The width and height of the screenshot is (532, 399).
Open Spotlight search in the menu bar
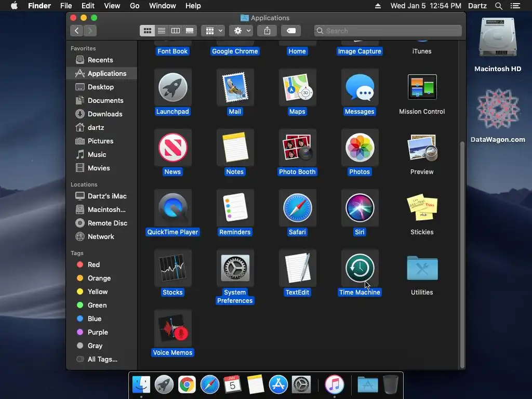click(498, 6)
